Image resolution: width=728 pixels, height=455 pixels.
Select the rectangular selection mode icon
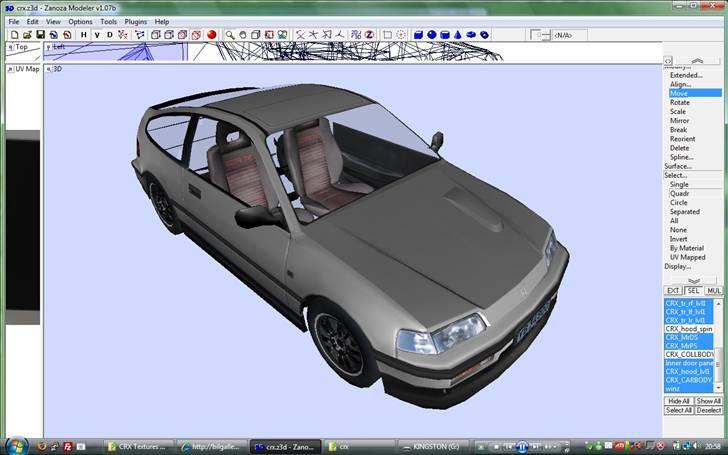click(388, 35)
